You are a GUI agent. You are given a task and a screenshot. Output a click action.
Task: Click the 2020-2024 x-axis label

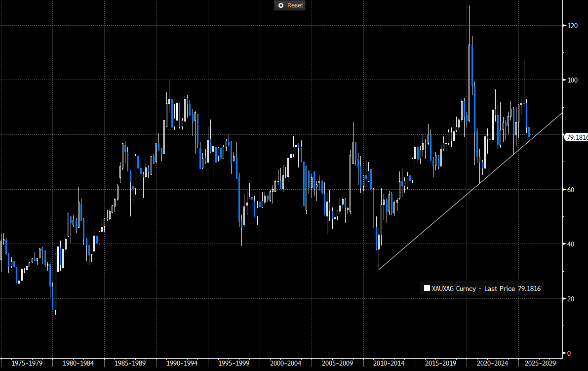click(492, 363)
